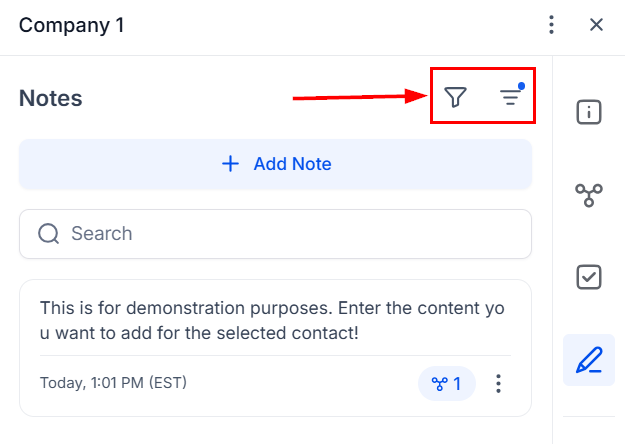Select the notes pencil sidebar icon
The width and height of the screenshot is (625, 444).
(x=589, y=360)
